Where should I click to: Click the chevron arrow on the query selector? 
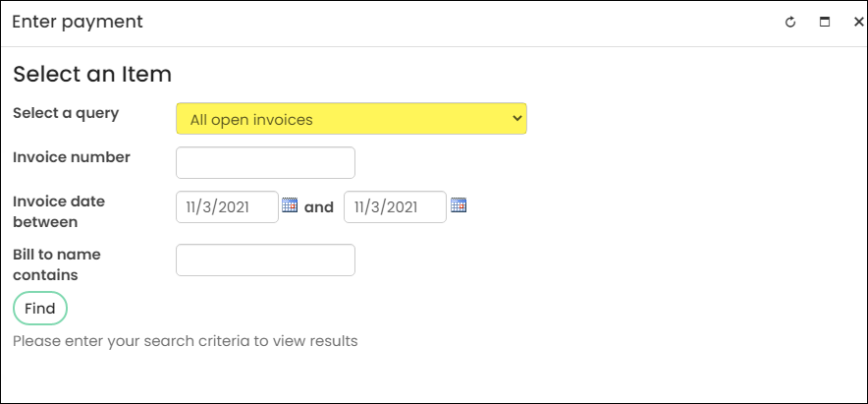pyautogui.click(x=517, y=118)
